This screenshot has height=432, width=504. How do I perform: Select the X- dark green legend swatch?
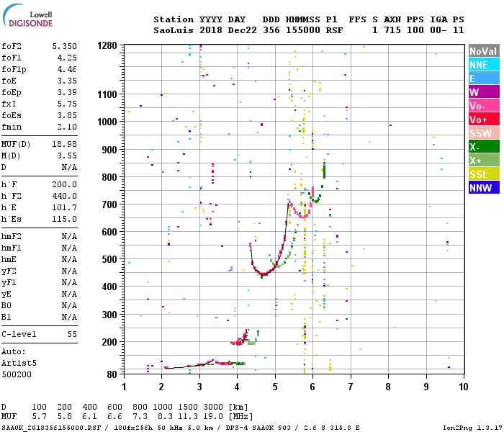coord(484,147)
